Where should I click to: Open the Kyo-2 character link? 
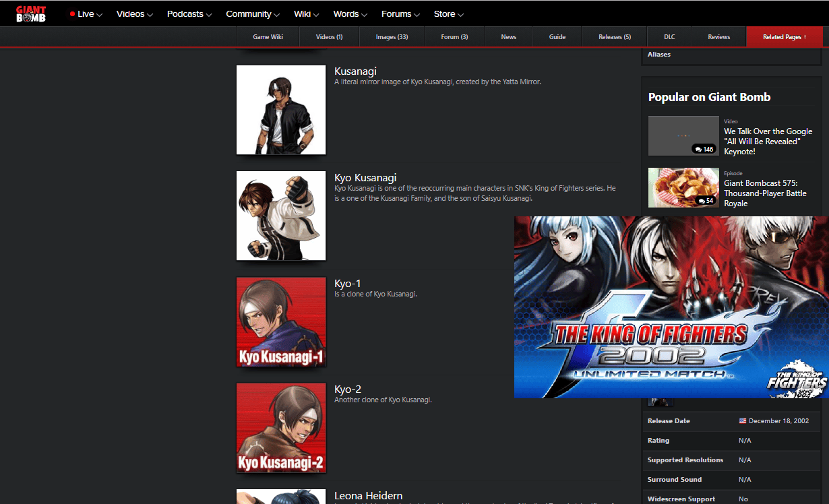pos(348,389)
